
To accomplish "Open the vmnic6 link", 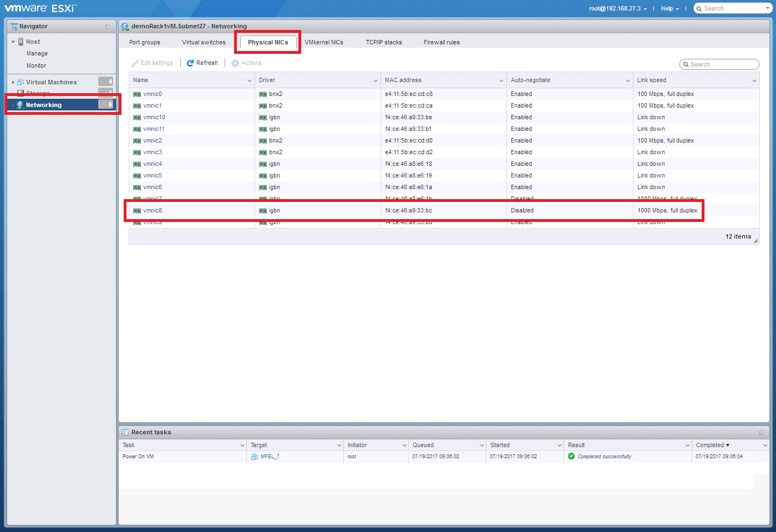I will click(x=153, y=188).
